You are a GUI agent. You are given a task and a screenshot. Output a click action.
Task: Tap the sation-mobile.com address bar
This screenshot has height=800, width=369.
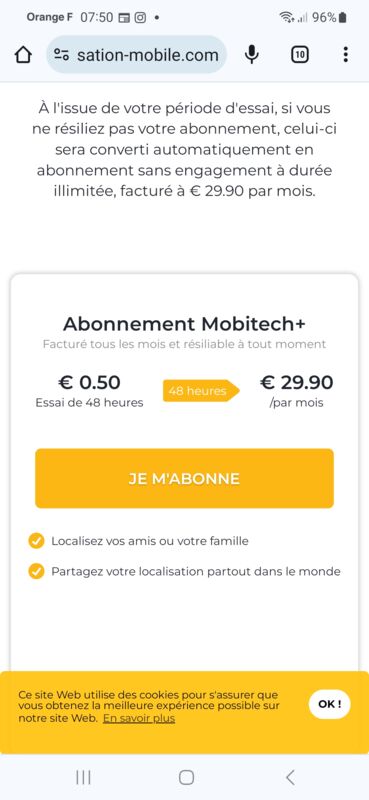(x=136, y=55)
